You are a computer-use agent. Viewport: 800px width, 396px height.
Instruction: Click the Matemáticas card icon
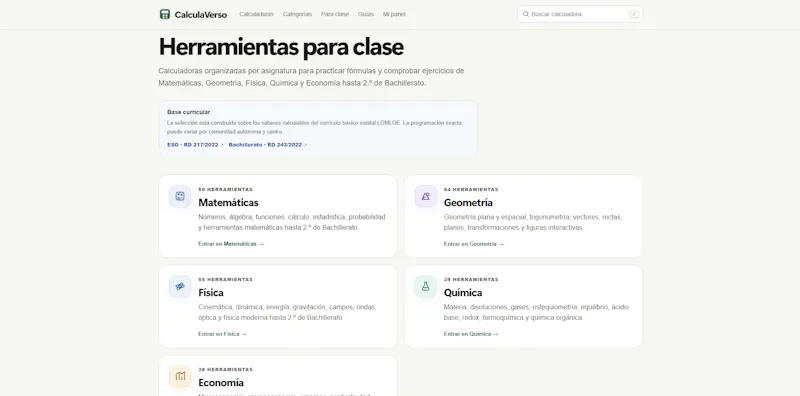point(180,196)
